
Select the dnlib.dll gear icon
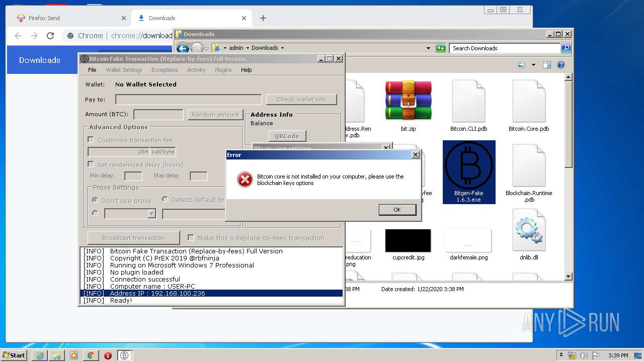(528, 230)
